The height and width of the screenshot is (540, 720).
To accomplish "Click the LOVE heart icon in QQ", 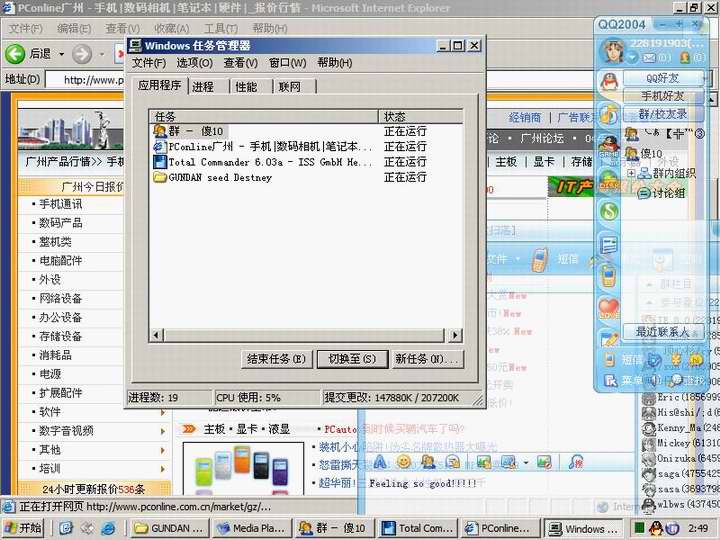I will pyautogui.click(x=609, y=308).
